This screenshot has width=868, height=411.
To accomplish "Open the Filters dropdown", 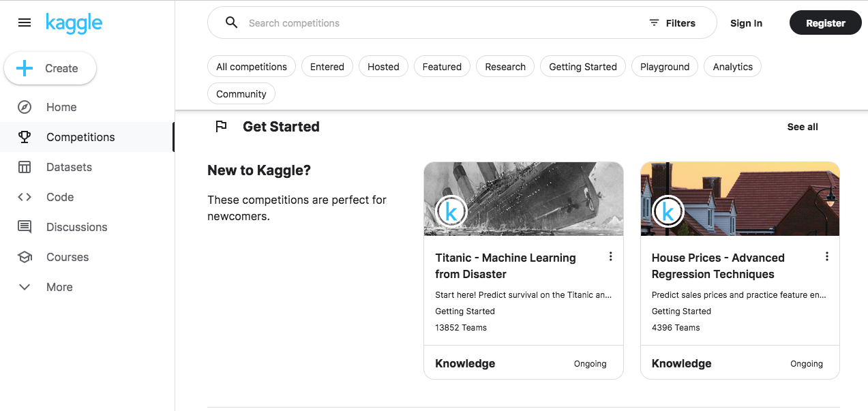I will click(672, 22).
